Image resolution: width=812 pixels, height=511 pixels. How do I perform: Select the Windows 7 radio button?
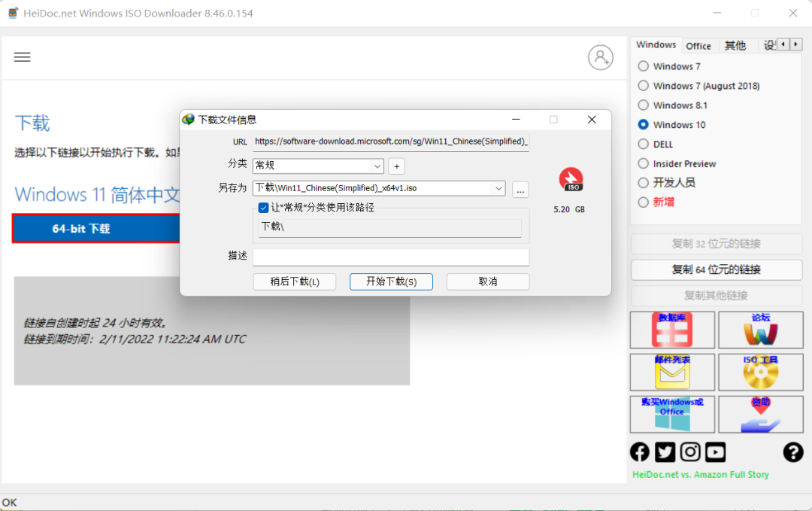[x=643, y=65]
